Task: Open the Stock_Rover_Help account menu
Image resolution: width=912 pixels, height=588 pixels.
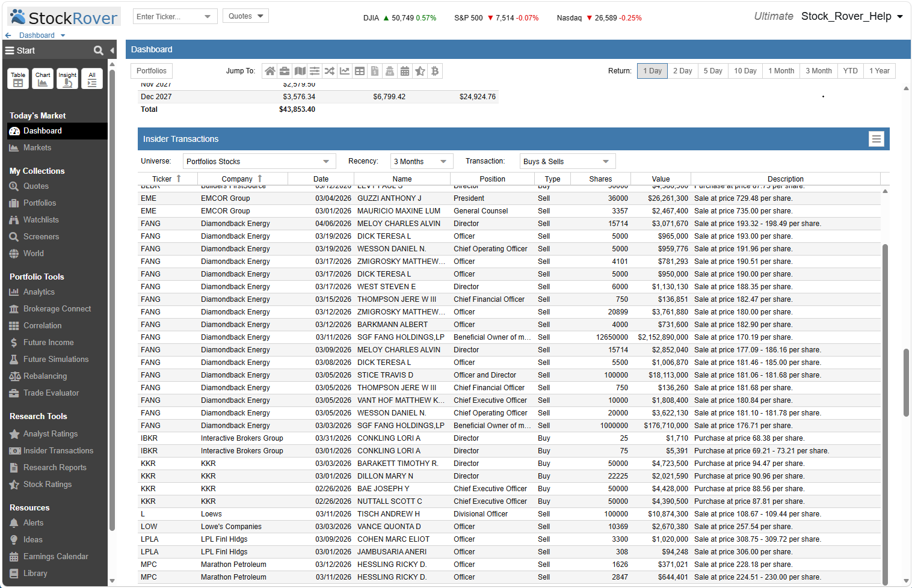Action: [x=852, y=16]
